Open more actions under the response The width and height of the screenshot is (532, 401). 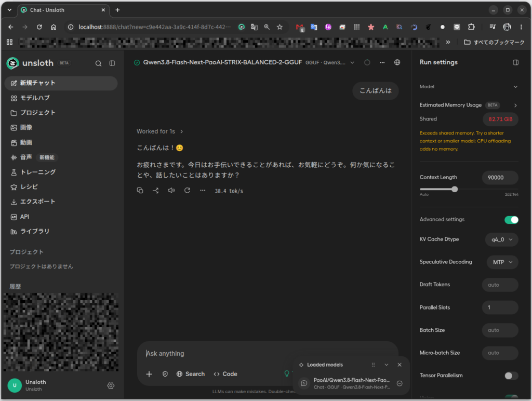click(x=203, y=190)
